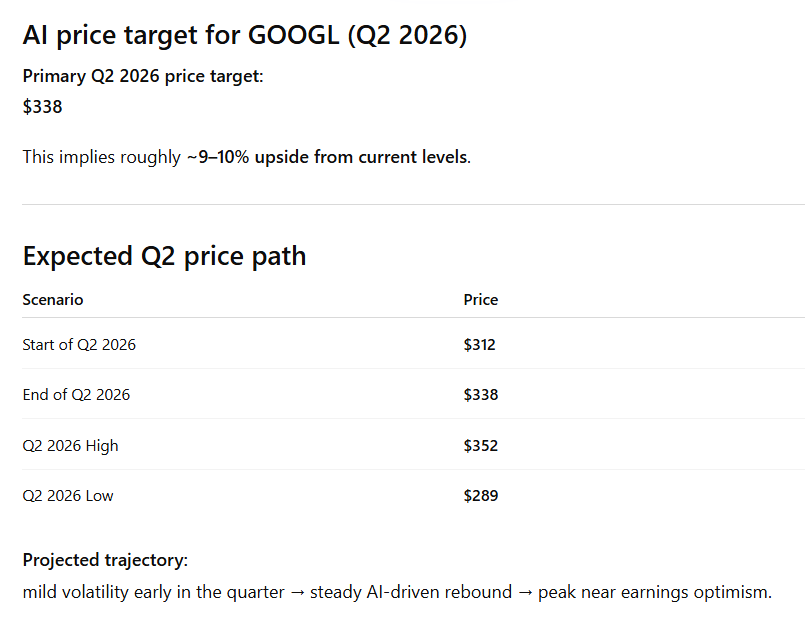Select the $338 value under the primary target label
Image resolution: width=805 pixels, height=621 pixels.
(x=43, y=106)
